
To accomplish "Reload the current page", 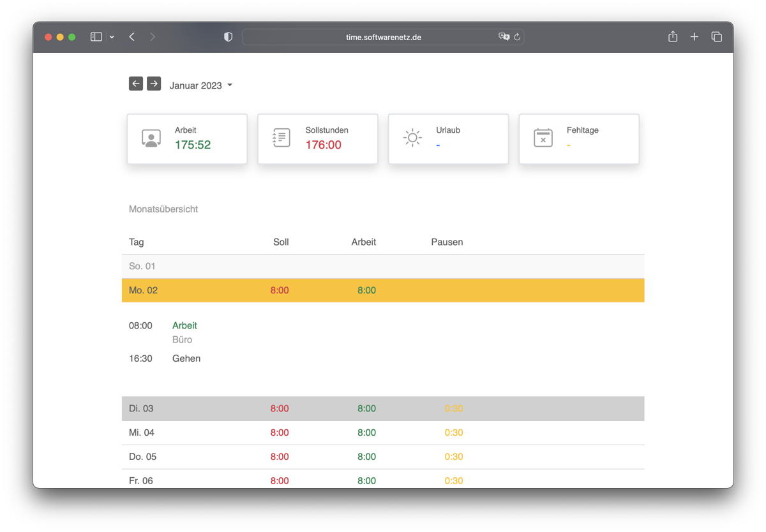I will [x=517, y=37].
